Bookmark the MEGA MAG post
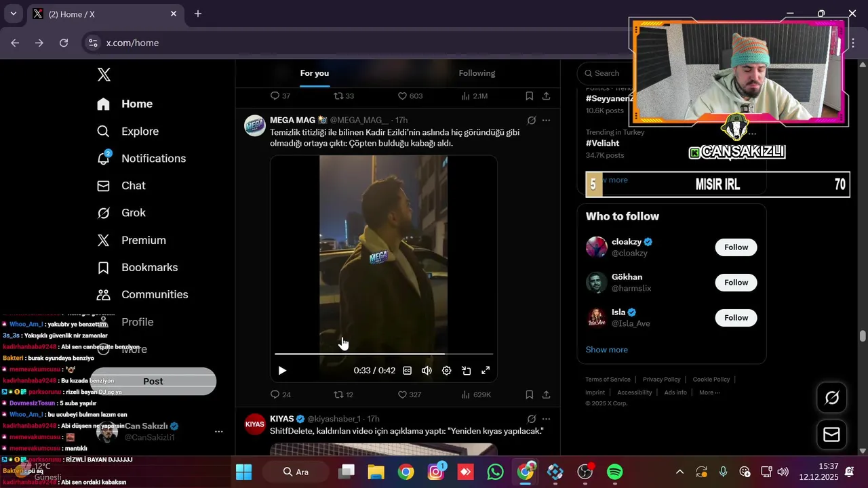Viewport: 868px width, 488px height. [x=529, y=394]
